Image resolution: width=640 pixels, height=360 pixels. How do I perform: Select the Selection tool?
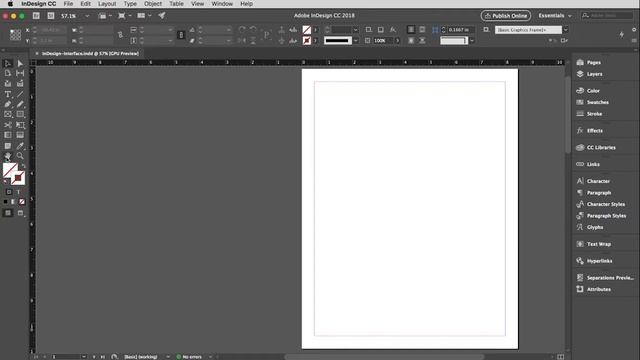click(x=7, y=63)
